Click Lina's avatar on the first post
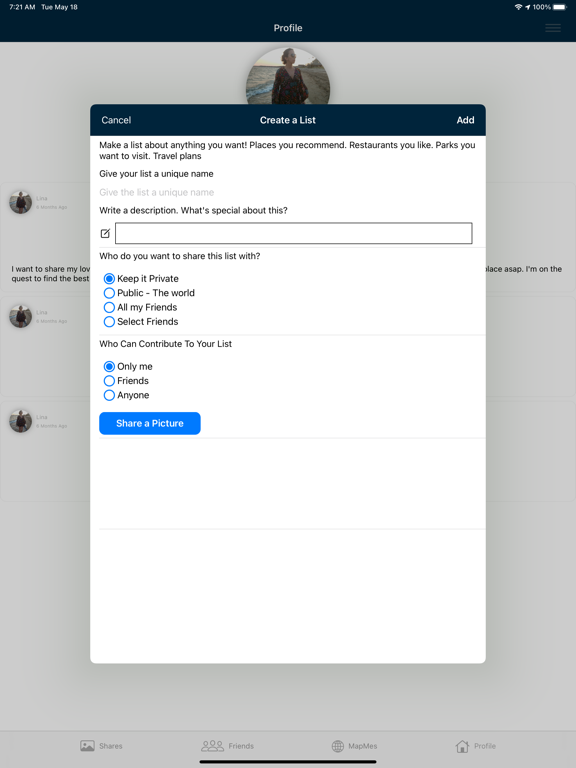 [x=21, y=202]
